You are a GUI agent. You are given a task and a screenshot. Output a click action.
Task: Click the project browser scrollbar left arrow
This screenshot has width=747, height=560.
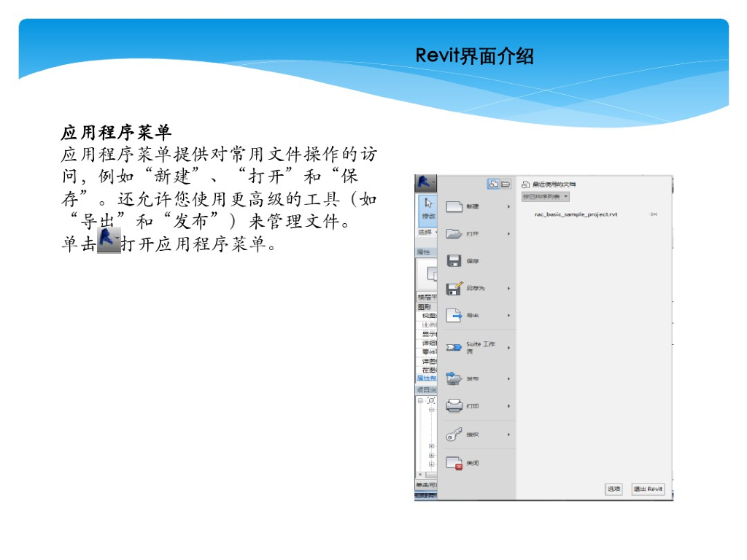pos(419,475)
